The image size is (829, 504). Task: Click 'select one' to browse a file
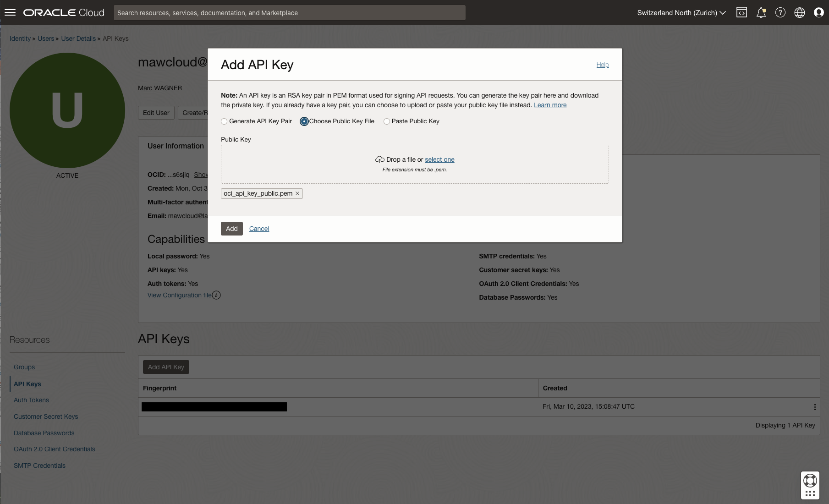tap(439, 159)
